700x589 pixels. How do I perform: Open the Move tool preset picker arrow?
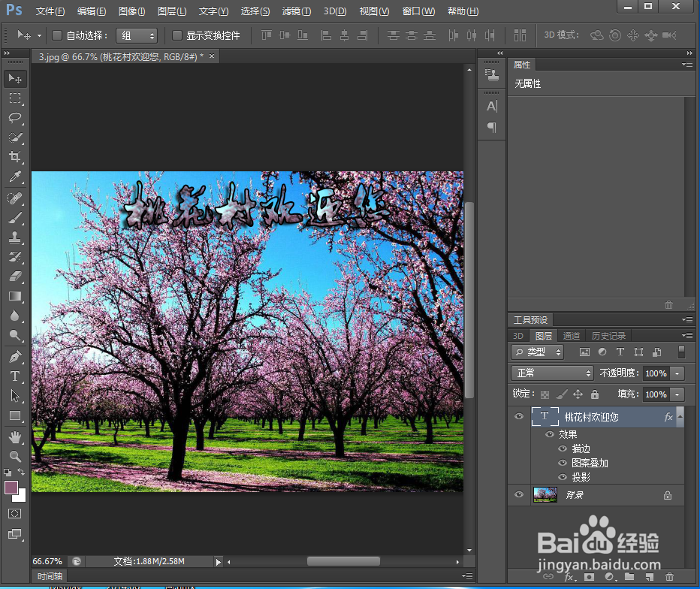point(39,35)
